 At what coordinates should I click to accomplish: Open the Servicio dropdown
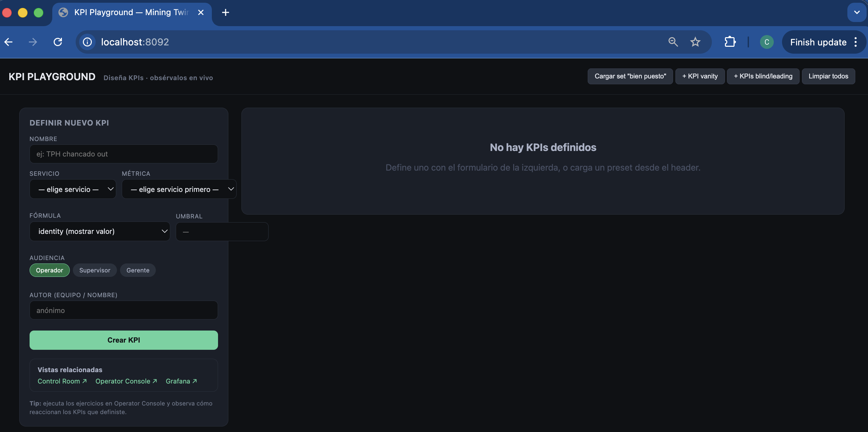[x=73, y=189]
